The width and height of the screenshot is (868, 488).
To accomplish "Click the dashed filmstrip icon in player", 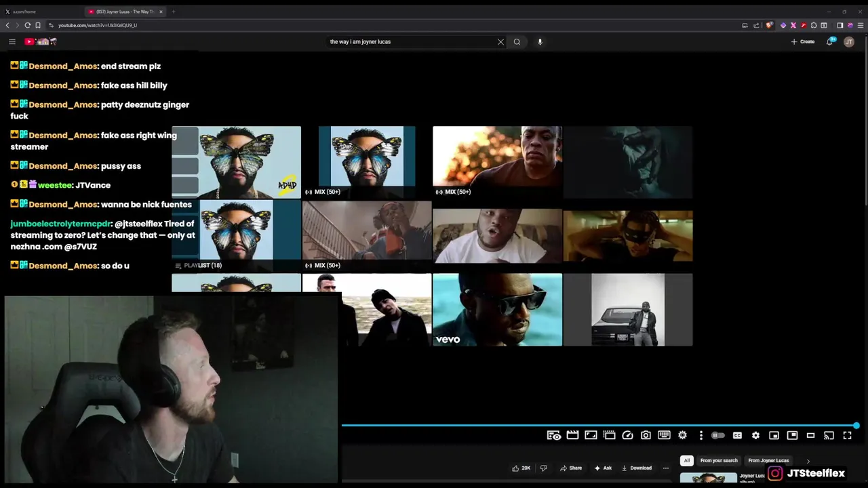I will pos(609,435).
